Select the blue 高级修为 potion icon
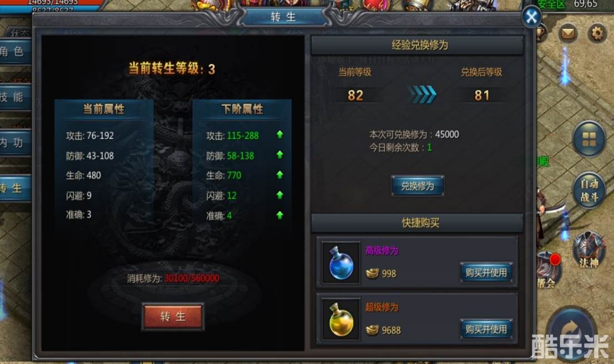614x364 pixels. 341,262
